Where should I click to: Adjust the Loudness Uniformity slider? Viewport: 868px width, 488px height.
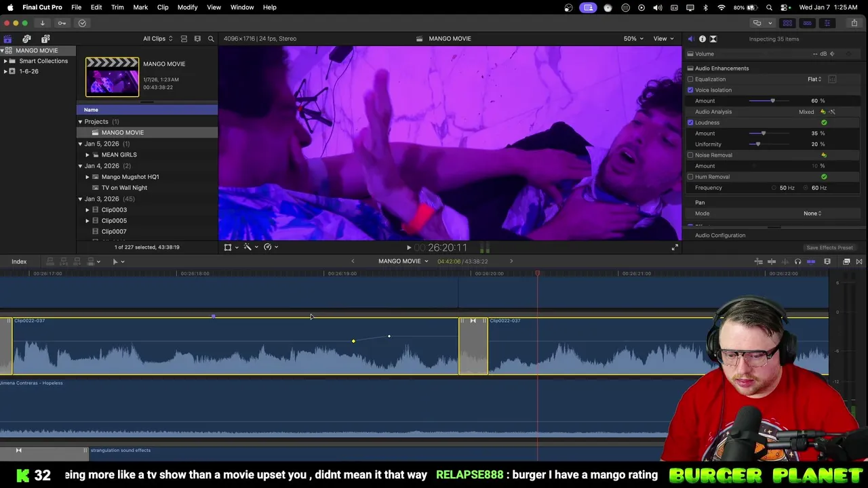(757, 144)
